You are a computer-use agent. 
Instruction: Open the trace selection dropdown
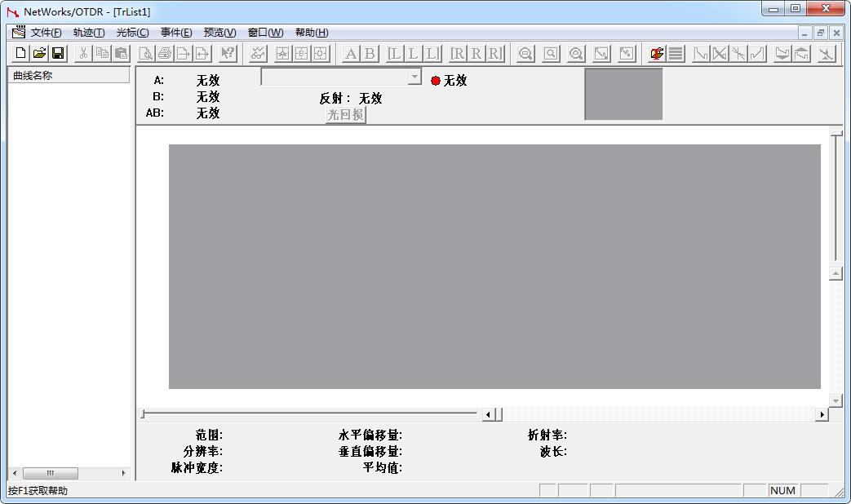[413, 77]
